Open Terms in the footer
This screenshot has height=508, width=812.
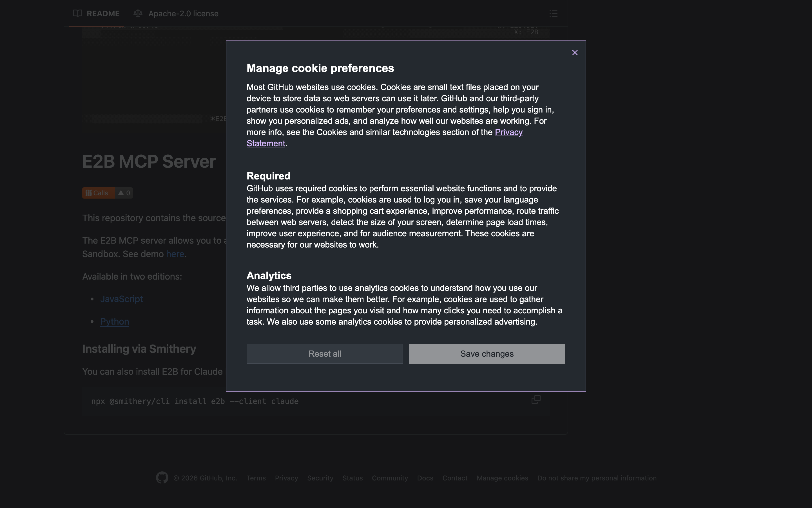(256, 478)
